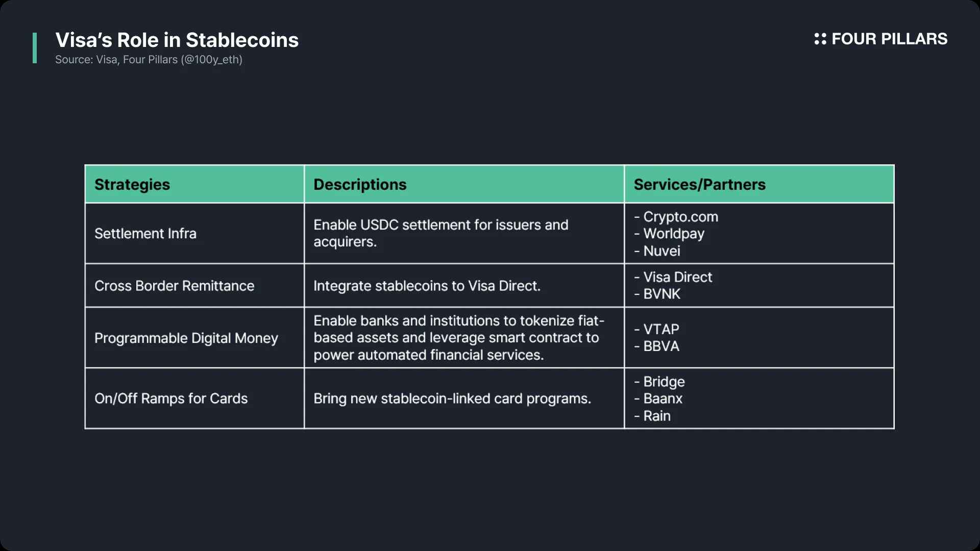
Task: Click the Four Pillars four-dot logo icon
Action: coord(820,39)
